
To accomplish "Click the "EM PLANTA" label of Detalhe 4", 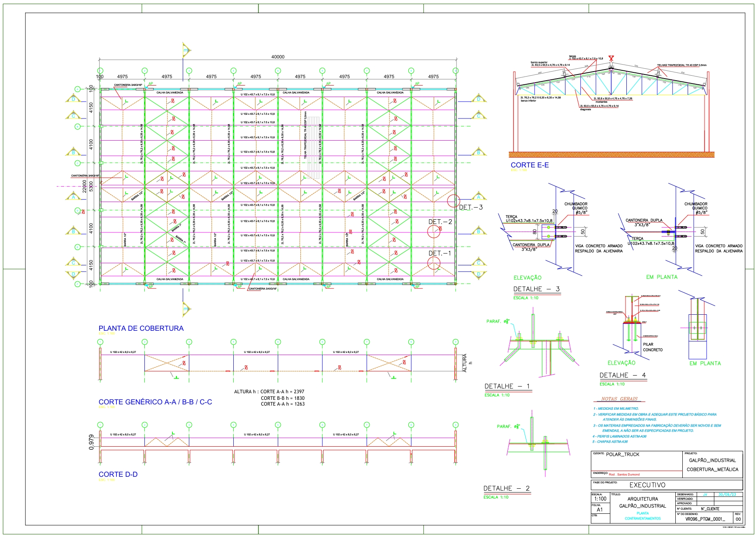I will [705, 363].
